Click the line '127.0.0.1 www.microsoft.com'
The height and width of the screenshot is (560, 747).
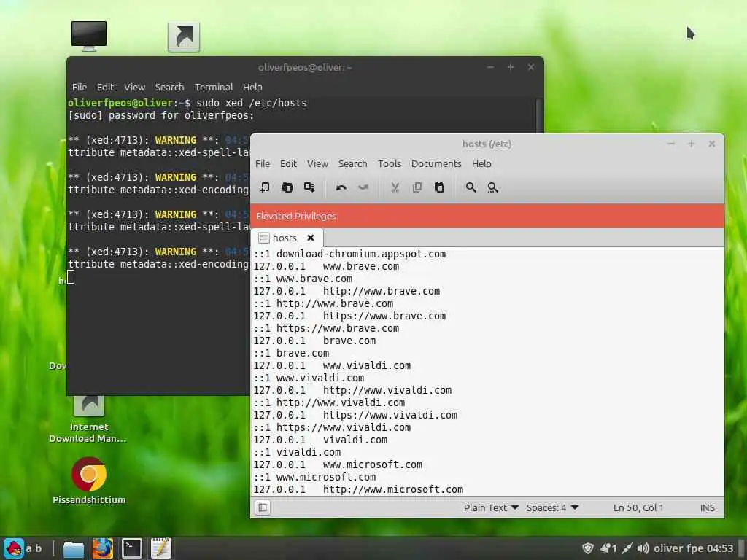(338, 464)
